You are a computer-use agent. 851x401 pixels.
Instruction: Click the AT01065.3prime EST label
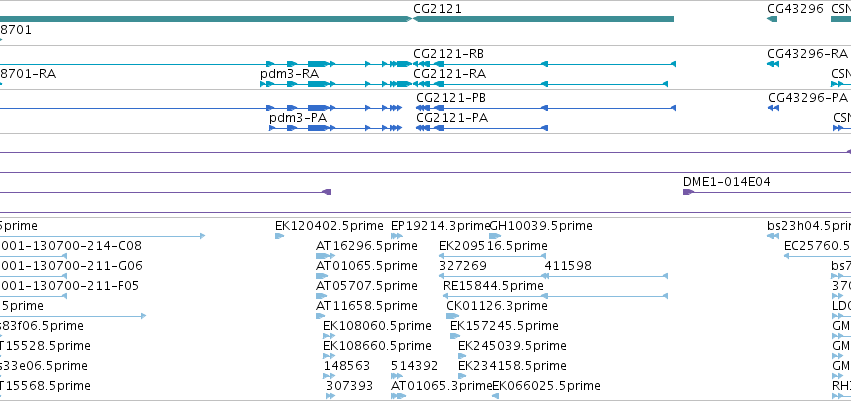[441, 386]
